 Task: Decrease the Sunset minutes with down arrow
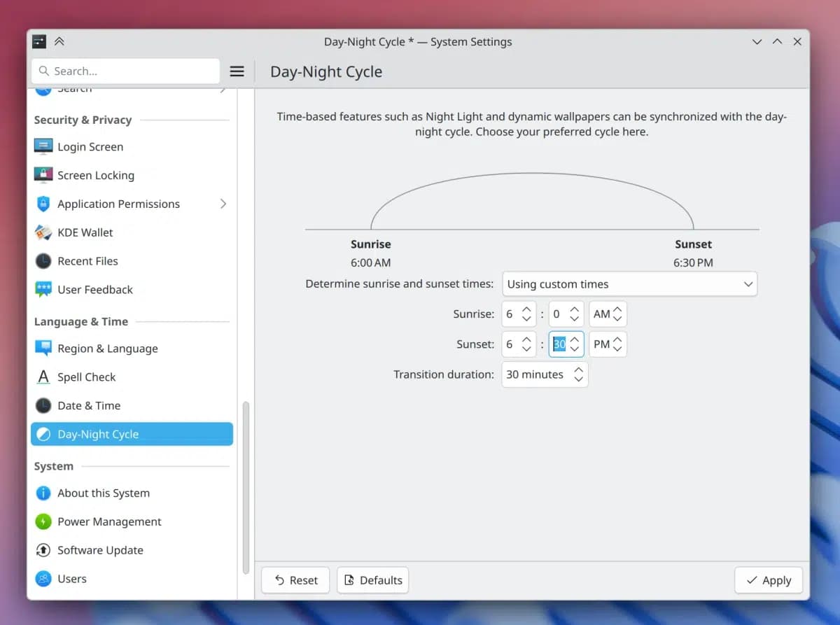(575, 349)
